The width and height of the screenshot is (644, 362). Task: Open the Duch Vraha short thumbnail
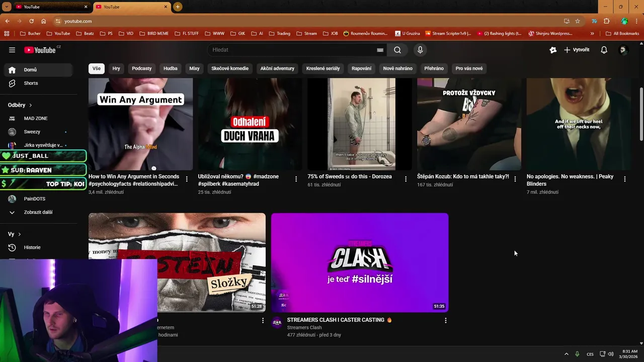[250, 124]
